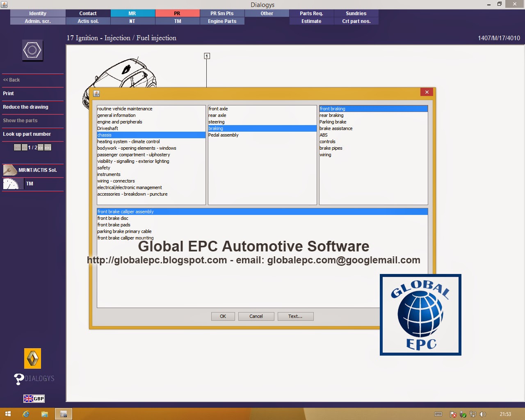The image size is (525, 420).
Task: Click the Renault diamond logo
Action: tap(33, 359)
